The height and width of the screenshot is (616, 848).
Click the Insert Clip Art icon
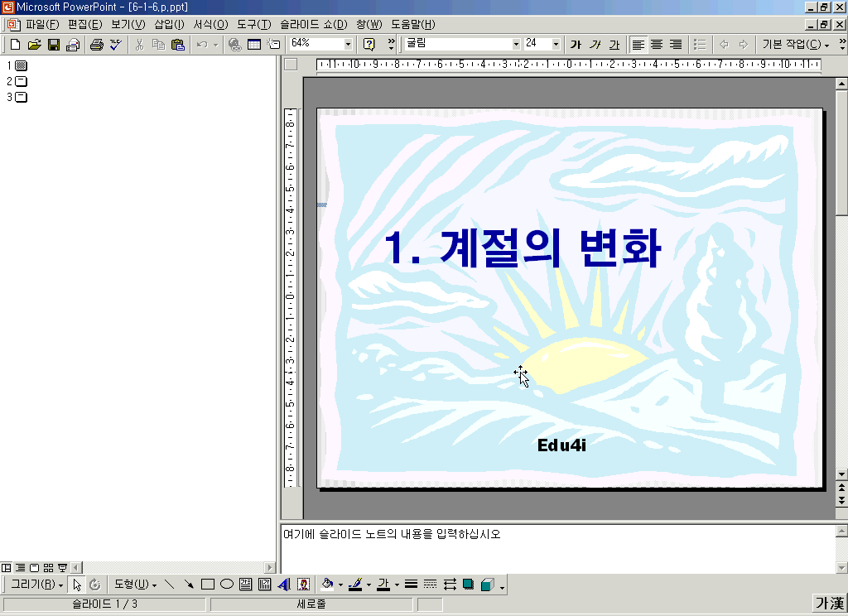coord(303,585)
